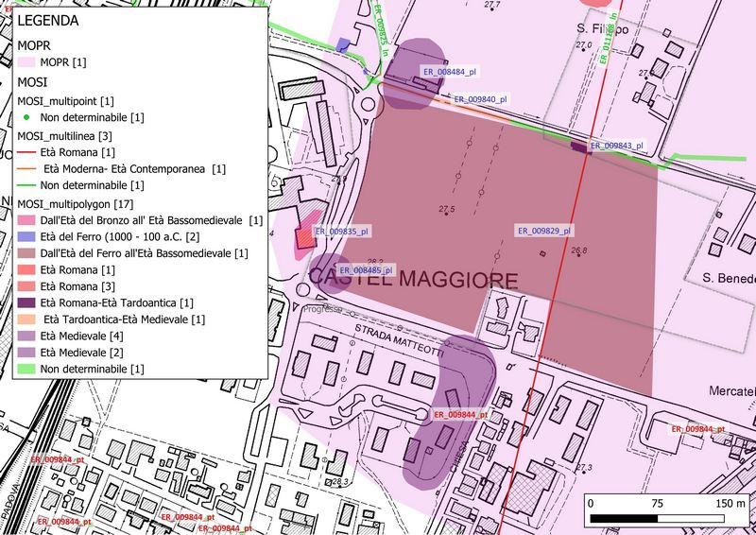Select the orange Età Moderna-Età Contemporanea line symbol
The width and height of the screenshot is (756, 535).
point(28,169)
